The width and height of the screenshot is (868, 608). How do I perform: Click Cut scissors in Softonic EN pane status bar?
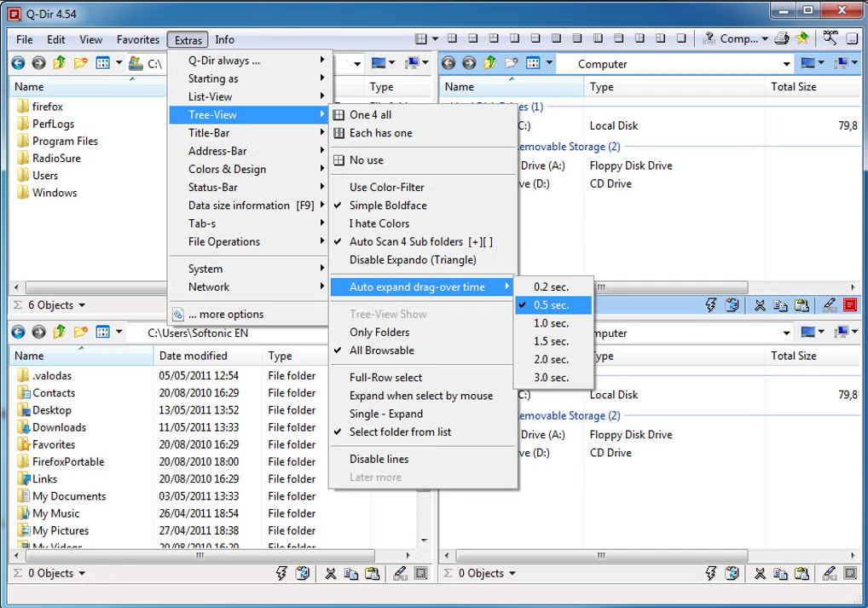click(331, 574)
